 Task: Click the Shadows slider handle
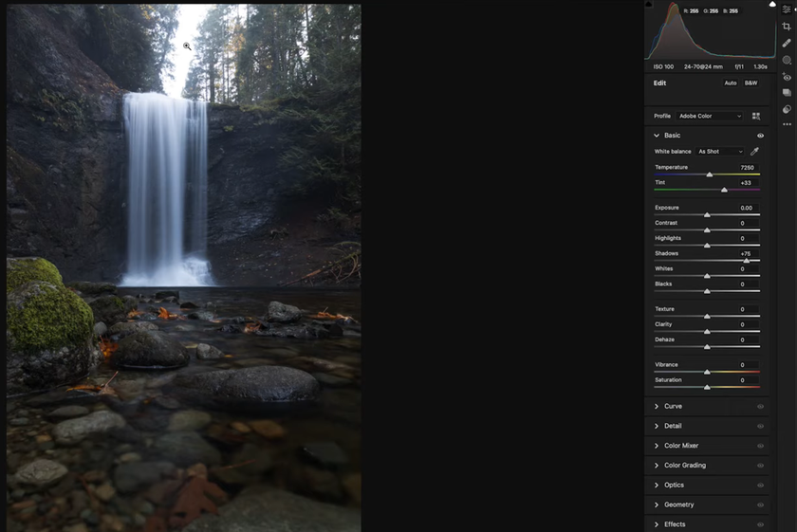746,261
